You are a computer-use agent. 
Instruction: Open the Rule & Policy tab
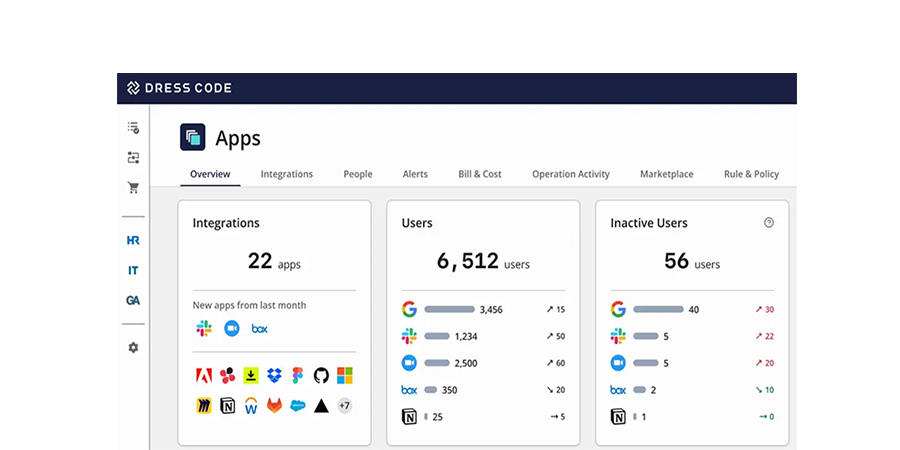tap(751, 174)
